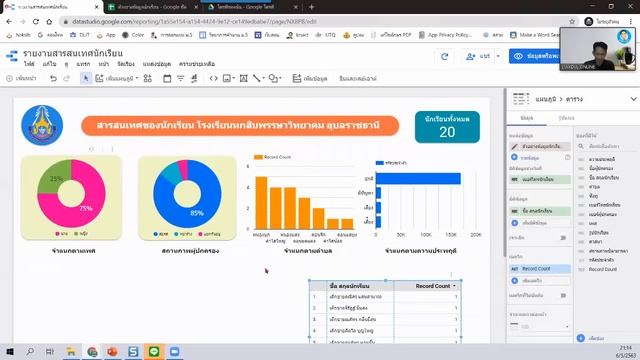
Task: Click add metric button below Record Count
Action: point(540,281)
